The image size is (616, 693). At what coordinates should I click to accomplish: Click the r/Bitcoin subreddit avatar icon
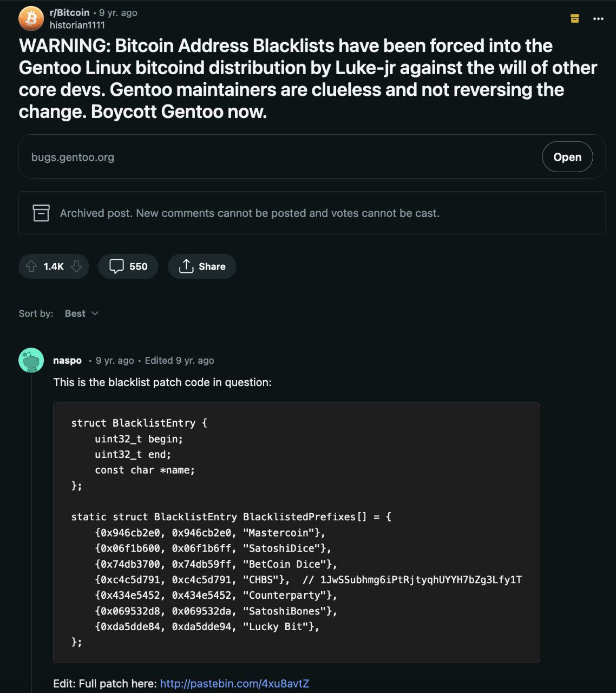point(31,18)
